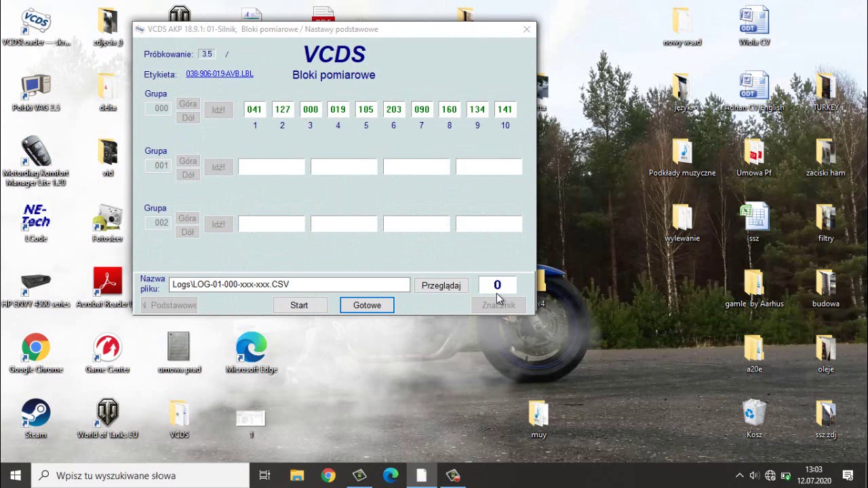Click the taskbar search box
The image size is (868, 488).
click(x=140, y=475)
